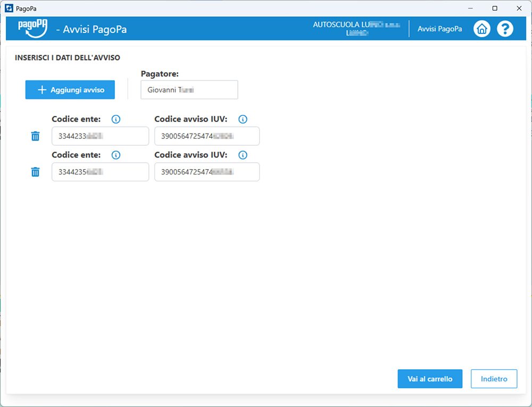Click the Home icon in the header
The height and width of the screenshot is (407, 532).
pyautogui.click(x=481, y=29)
